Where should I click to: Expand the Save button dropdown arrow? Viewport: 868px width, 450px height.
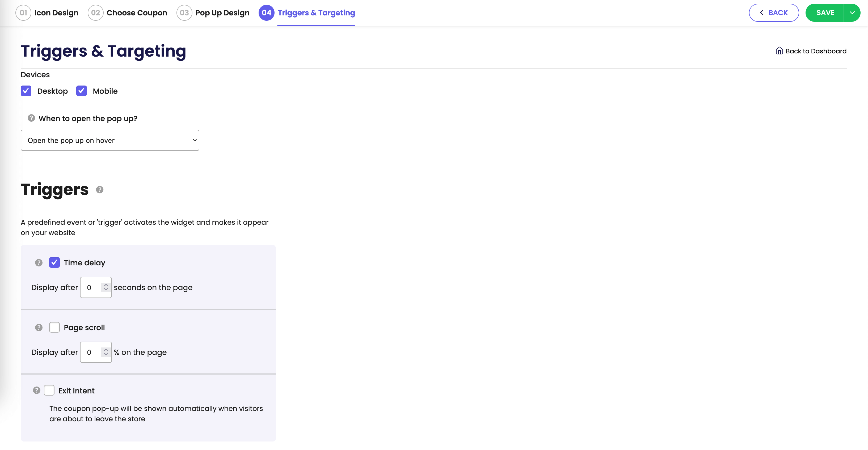(852, 13)
